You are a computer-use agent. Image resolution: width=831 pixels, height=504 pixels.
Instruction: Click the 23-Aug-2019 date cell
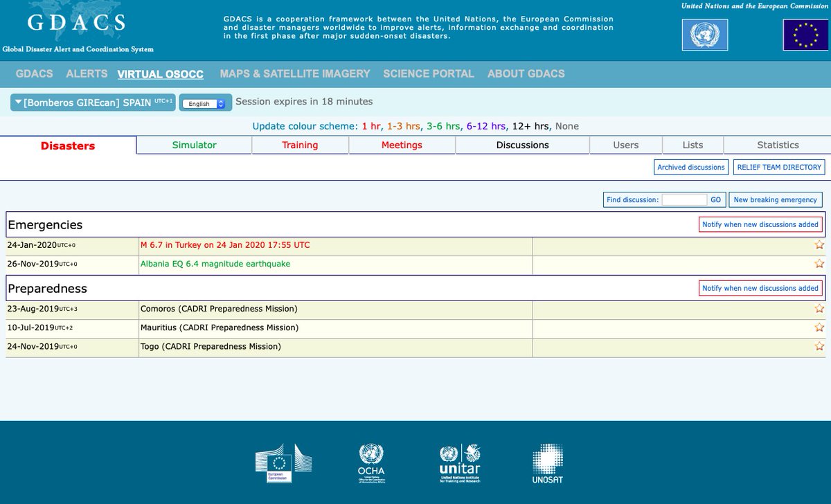72,309
